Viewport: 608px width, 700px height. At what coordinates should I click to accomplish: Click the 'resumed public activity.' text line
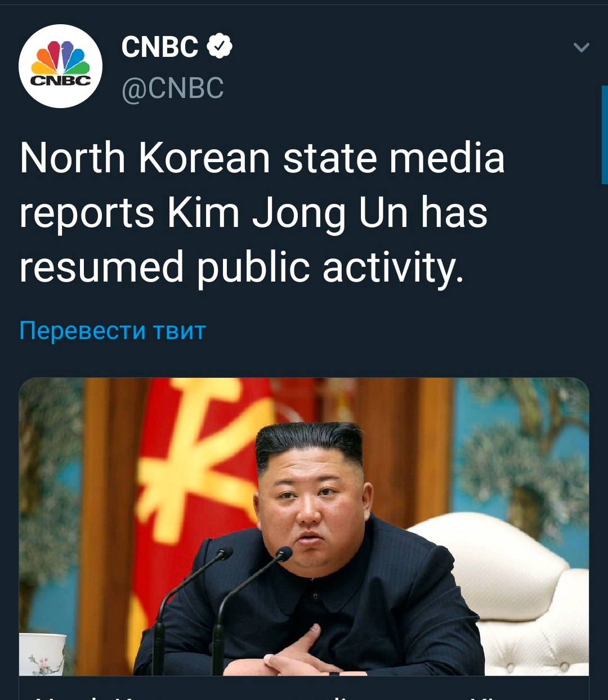coord(242,267)
